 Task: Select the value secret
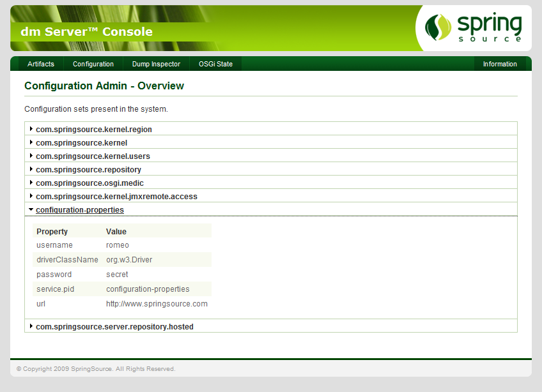(117, 275)
